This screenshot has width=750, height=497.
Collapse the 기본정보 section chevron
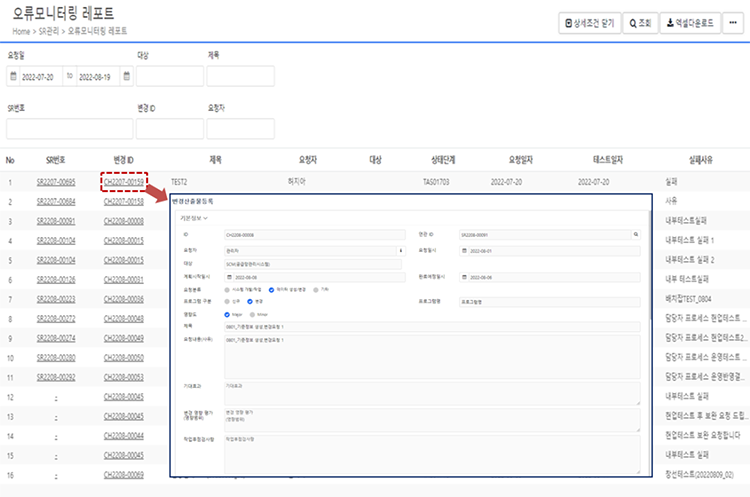[x=206, y=217]
